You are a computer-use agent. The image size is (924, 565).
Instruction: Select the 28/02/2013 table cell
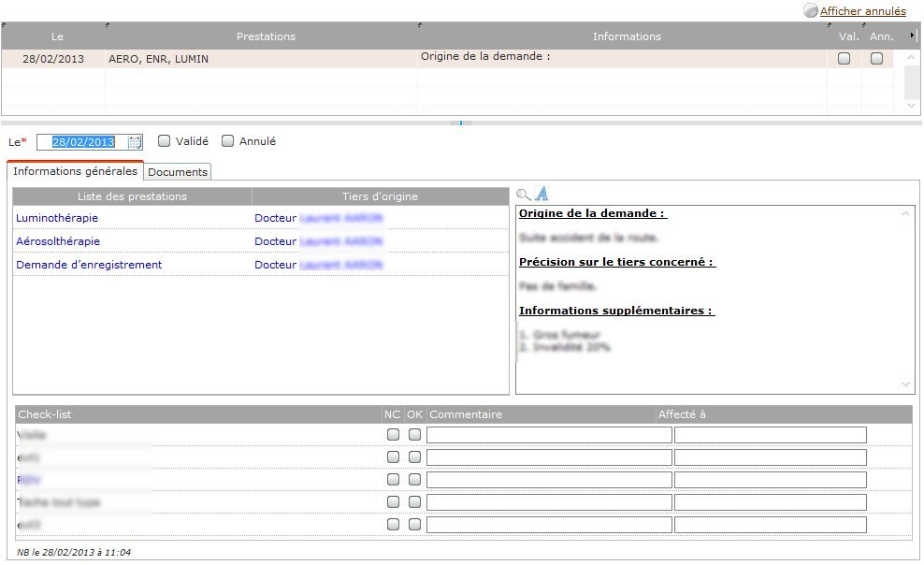tap(53, 59)
